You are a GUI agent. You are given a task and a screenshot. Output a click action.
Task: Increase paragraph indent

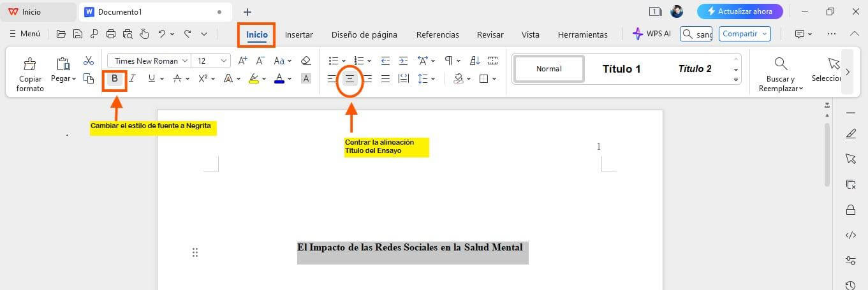click(403, 61)
